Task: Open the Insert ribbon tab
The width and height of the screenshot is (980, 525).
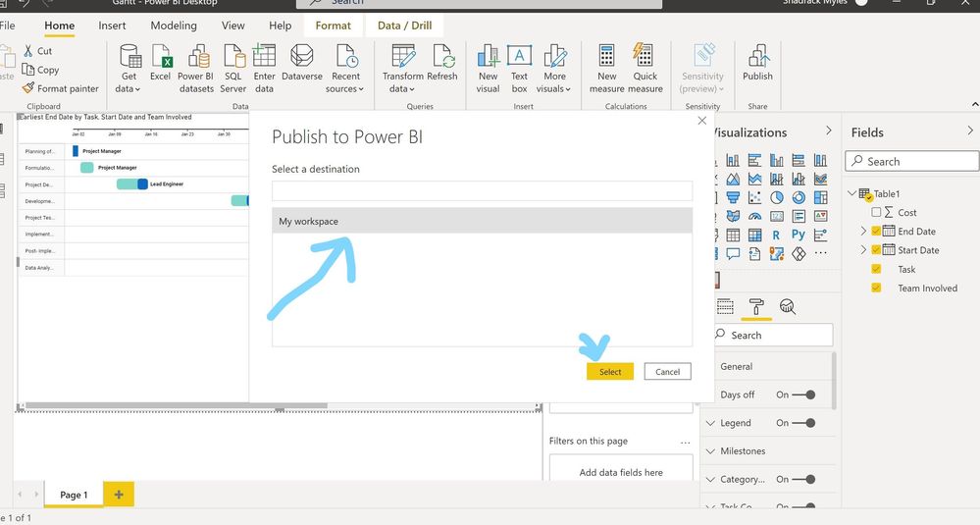Action: coord(112,26)
